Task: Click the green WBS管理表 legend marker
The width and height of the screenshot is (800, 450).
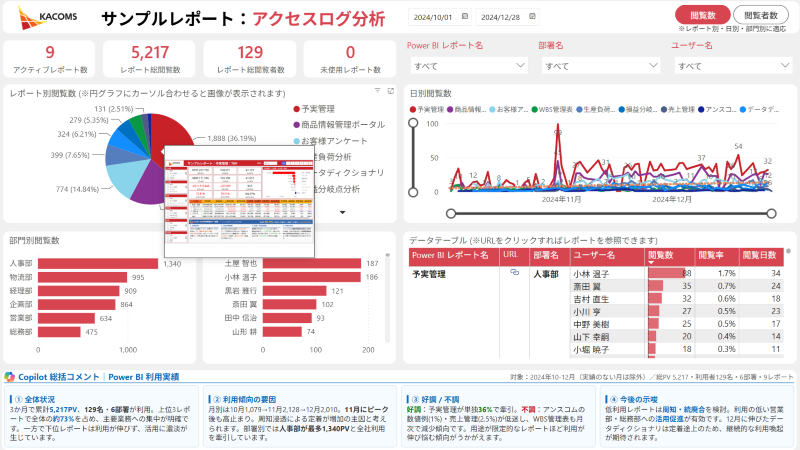Action: pos(535,109)
